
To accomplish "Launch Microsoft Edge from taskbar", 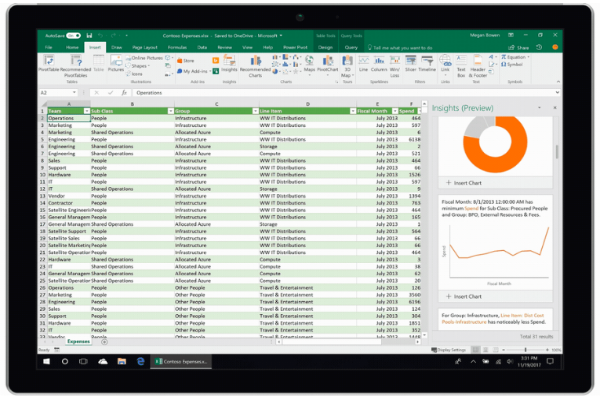I will (x=140, y=361).
